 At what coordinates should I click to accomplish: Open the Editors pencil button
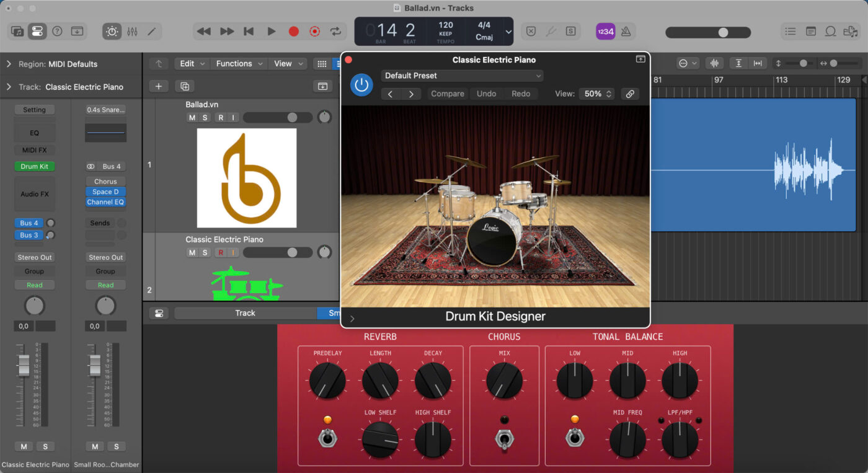(x=151, y=31)
